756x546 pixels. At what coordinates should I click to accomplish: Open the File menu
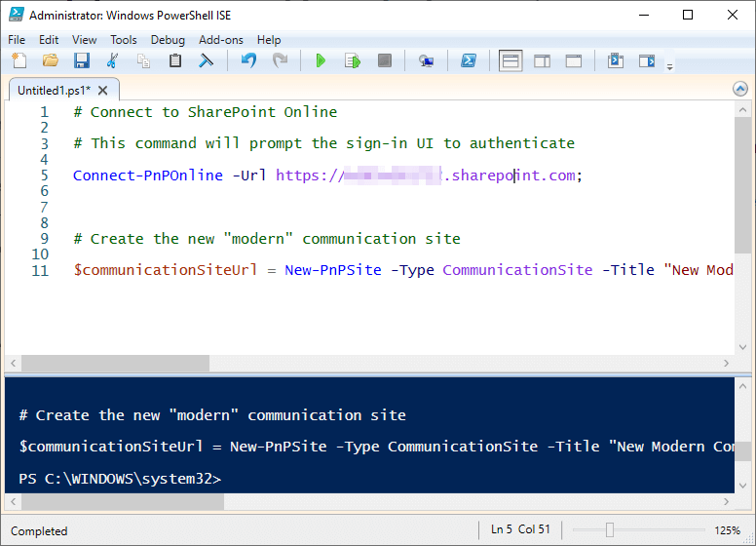point(17,40)
